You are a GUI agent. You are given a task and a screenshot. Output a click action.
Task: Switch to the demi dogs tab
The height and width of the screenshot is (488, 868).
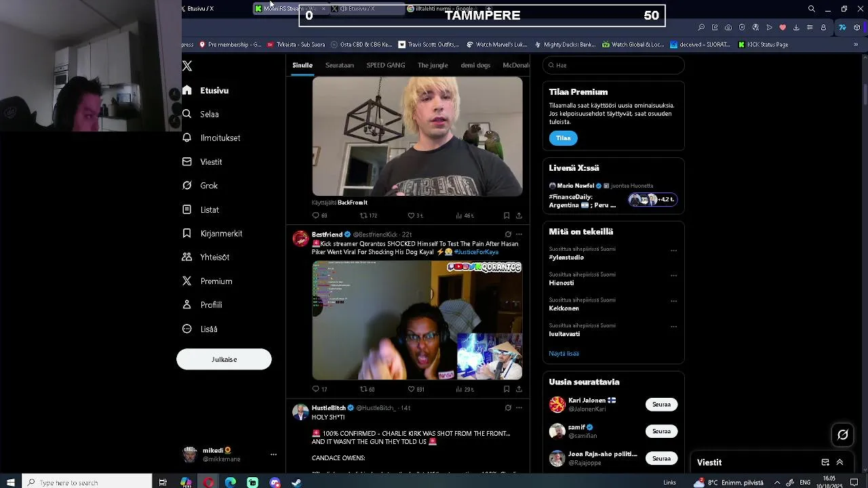tap(475, 65)
